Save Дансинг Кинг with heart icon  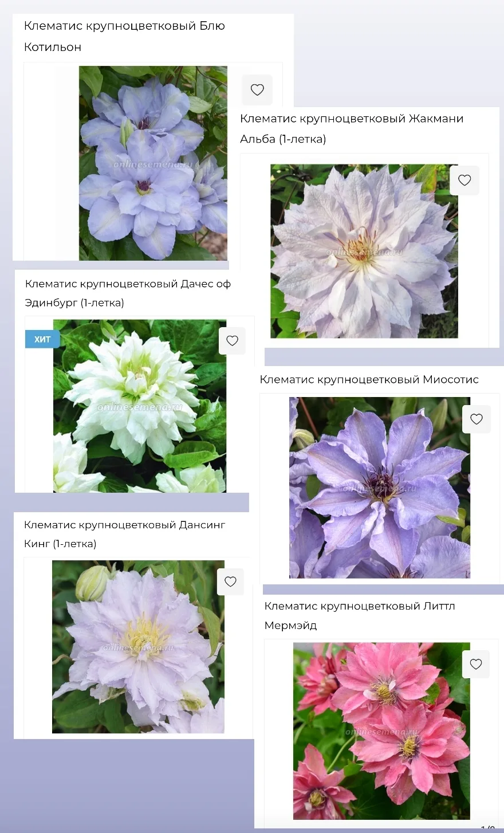click(230, 582)
